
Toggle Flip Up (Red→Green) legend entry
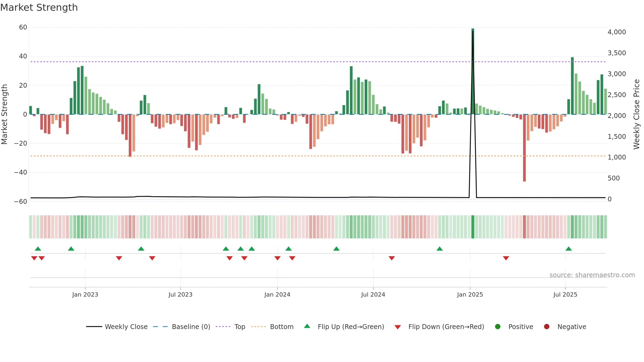click(344, 327)
